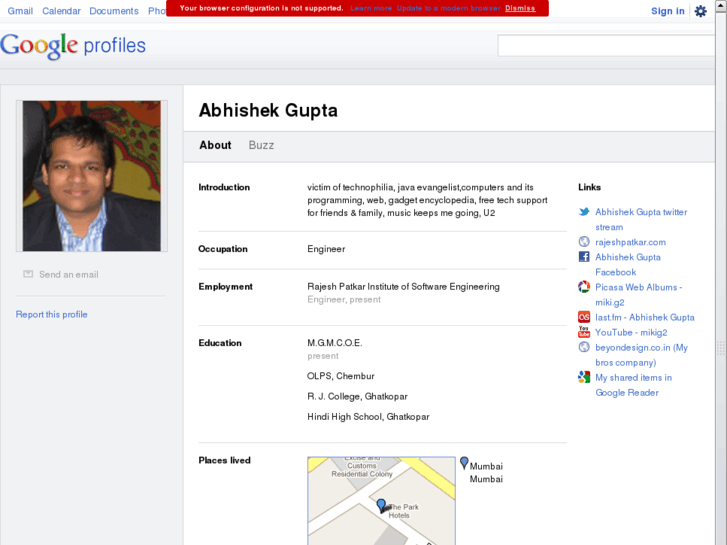The height and width of the screenshot is (545, 727).
Task: Click the Facebook icon in Links
Action: tap(584, 257)
